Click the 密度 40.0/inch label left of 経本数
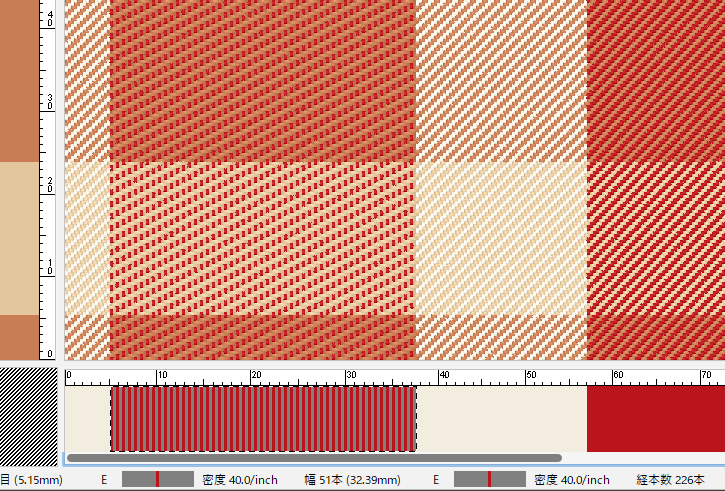The height and width of the screenshot is (491, 725). pos(572,479)
